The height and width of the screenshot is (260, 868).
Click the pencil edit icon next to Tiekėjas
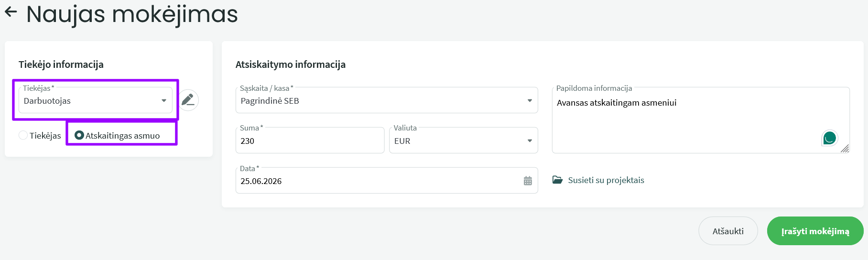(188, 100)
